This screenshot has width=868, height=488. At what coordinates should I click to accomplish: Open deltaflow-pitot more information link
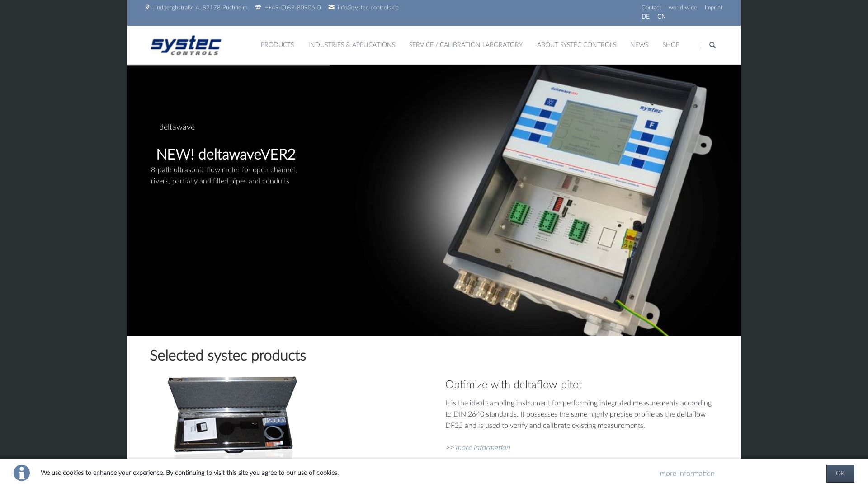tap(482, 448)
